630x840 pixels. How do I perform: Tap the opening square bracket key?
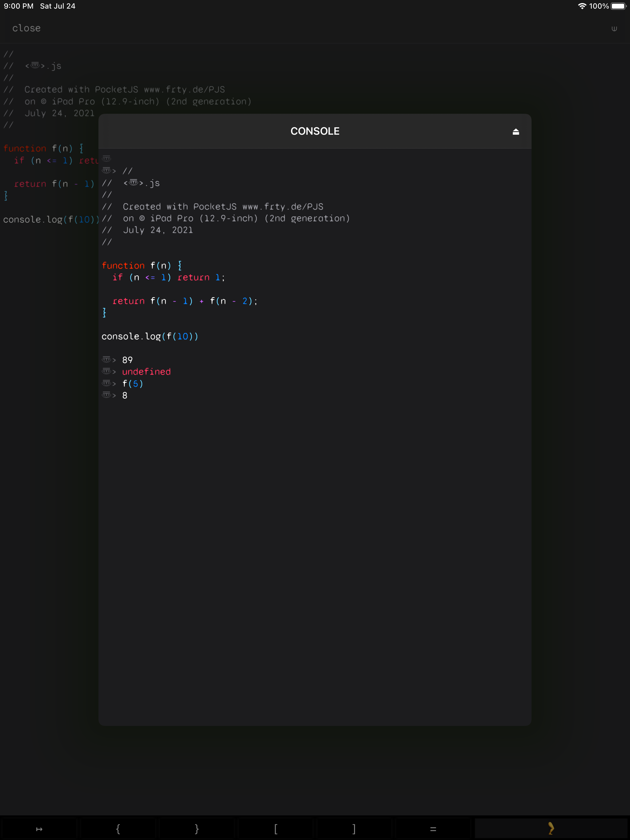pos(276,829)
